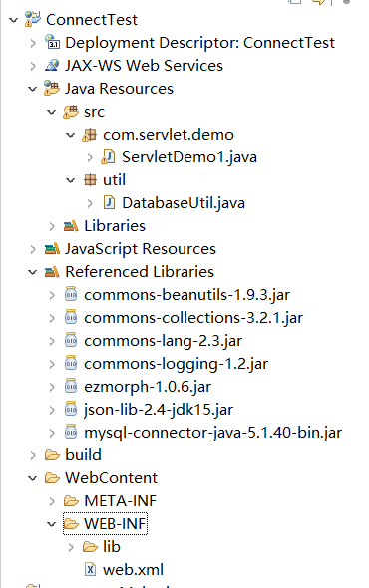
Task: Click the com.servlet.demo package icon
Action: 90,135
